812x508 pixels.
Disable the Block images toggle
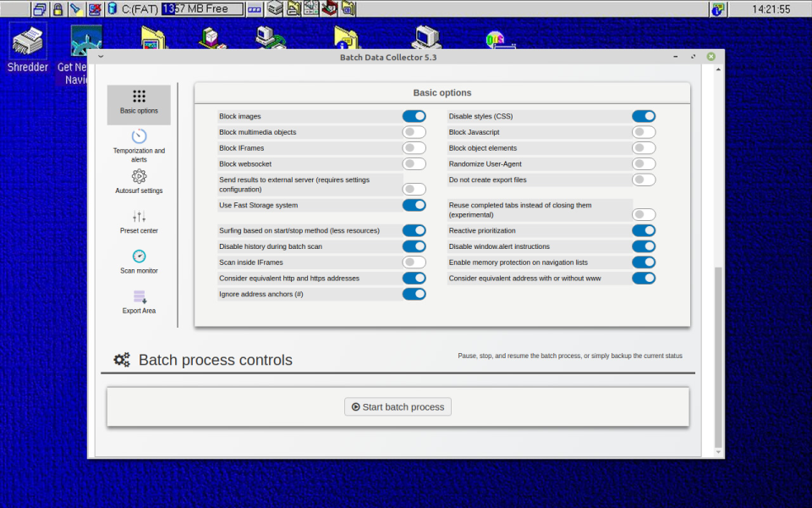point(414,116)
